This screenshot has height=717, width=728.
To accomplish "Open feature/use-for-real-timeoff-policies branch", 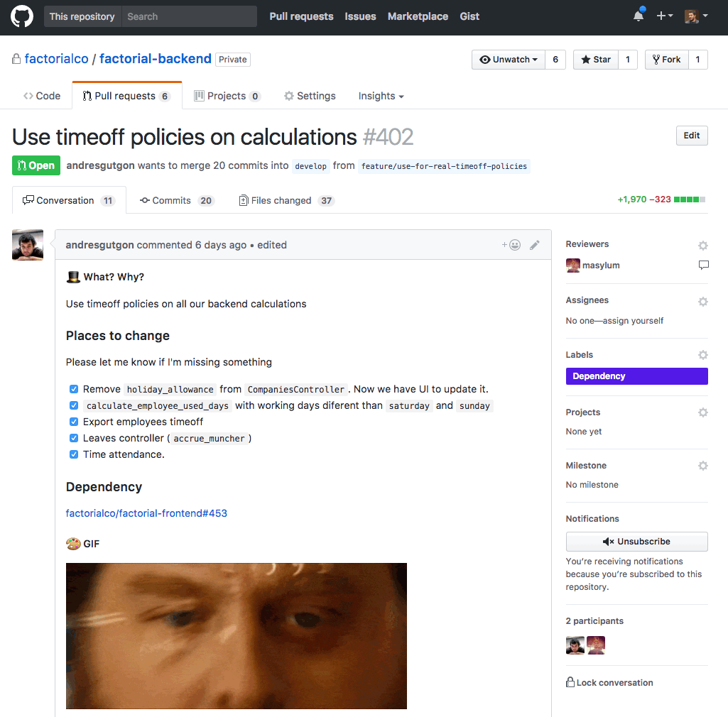I will pyautogui.click(x=444, y=166).
